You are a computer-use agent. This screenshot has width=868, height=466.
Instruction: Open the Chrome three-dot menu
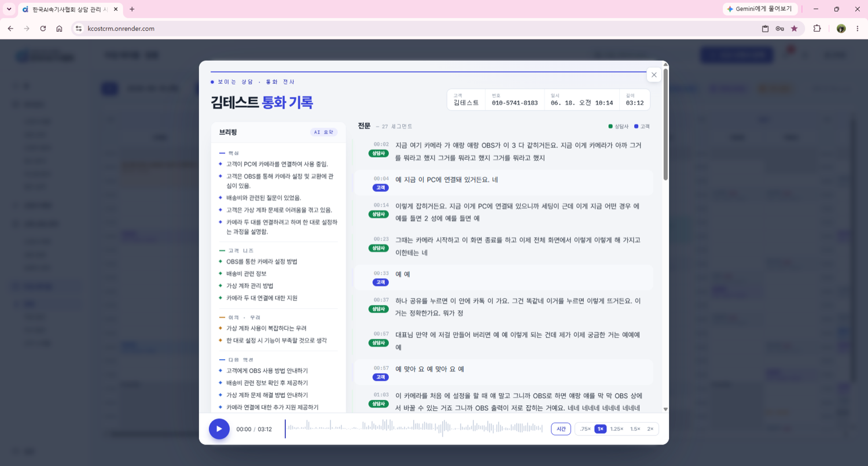[x=858, y=28]
